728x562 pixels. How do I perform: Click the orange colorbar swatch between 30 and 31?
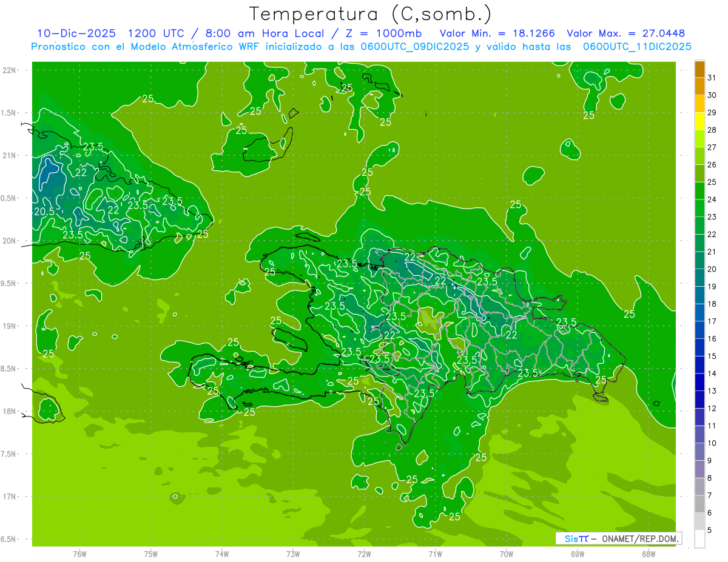click(x=699, y=86)
